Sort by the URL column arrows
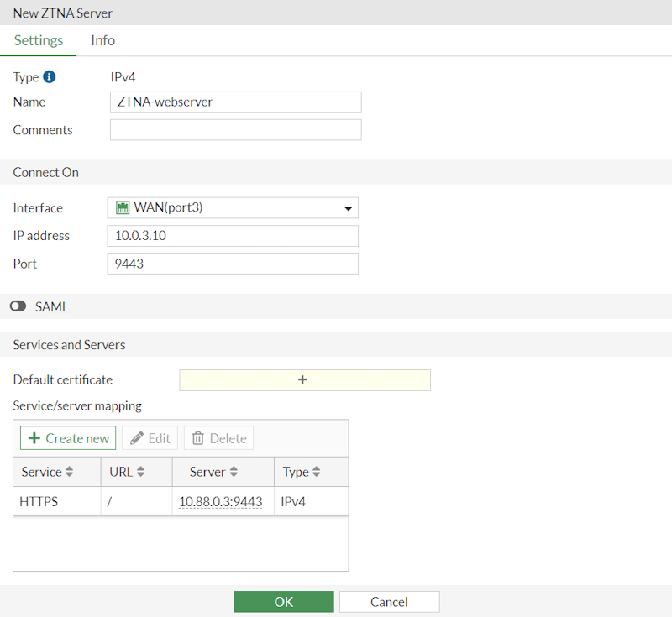672x617 pixels. [x=141, y=473]
